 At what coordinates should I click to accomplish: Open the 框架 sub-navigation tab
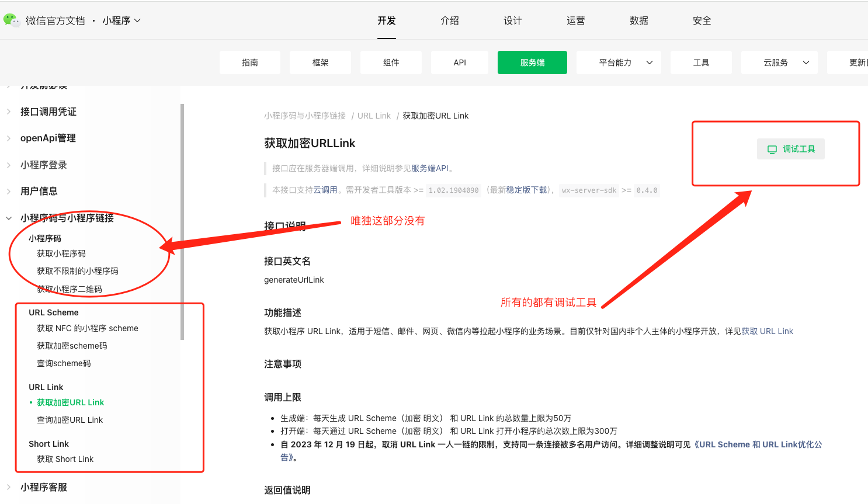[x=321, y=62]
